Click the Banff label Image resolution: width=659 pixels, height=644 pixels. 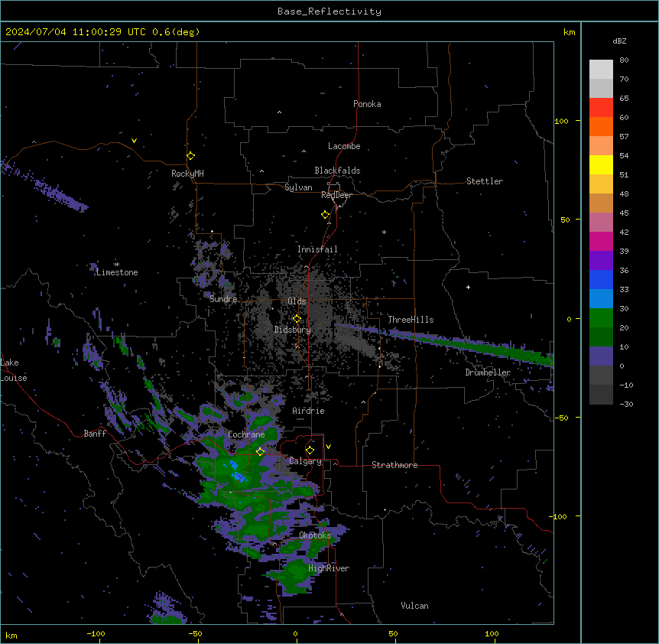tap(95, 434)
